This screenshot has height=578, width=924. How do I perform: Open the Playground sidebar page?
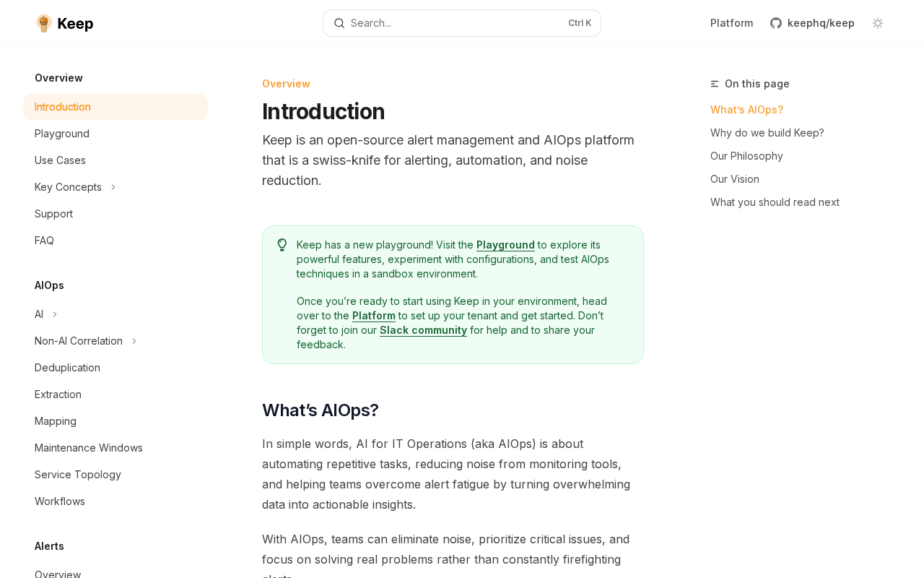coord(62,134)
